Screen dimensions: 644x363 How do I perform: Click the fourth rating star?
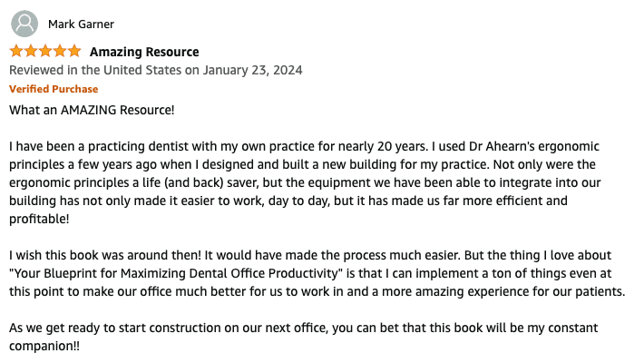pyautogui.click(x=60, y=52)
